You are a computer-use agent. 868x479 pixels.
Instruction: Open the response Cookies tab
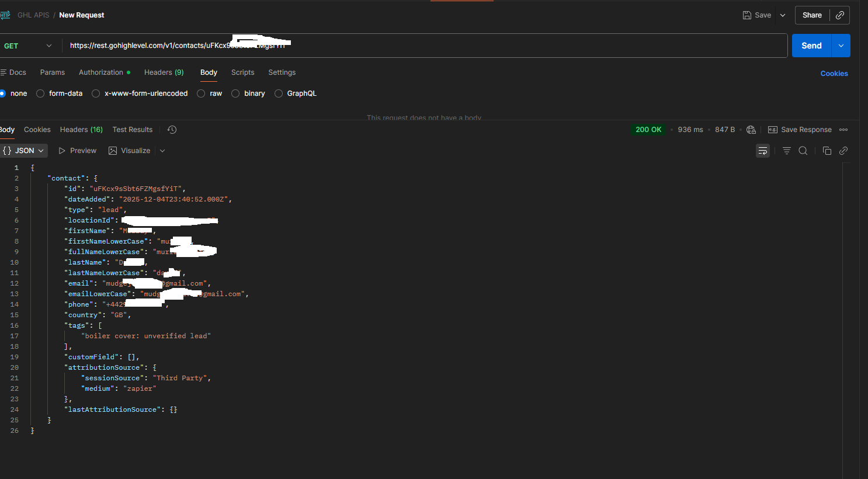click(x=37, y=130)
